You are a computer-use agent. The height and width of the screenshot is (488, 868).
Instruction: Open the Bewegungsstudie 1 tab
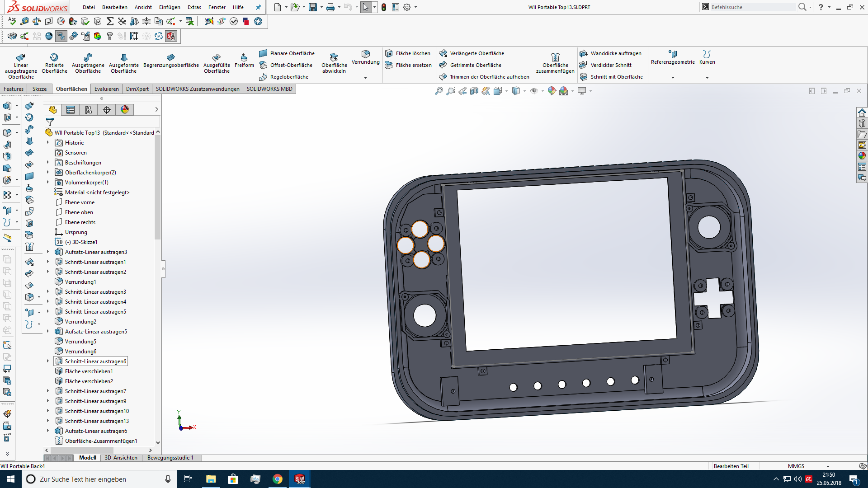click(x=170, y=458)
